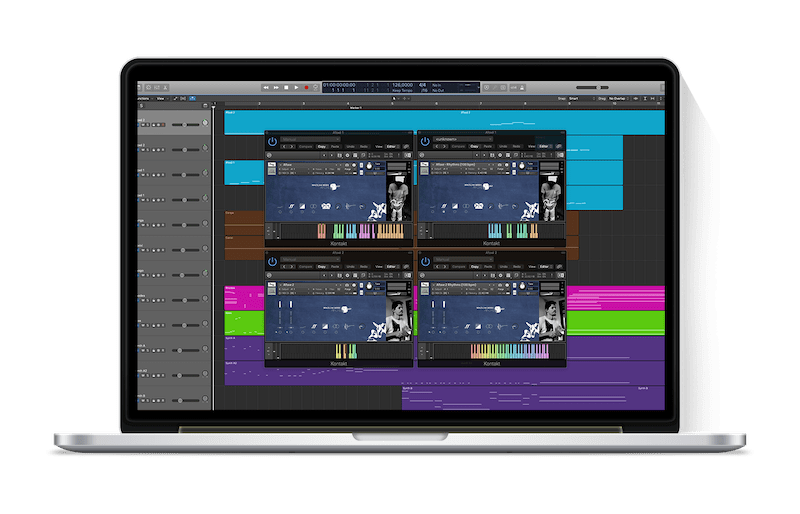Screen dimensions: 800x514
Task: Open the Editors scissors button in control bar
Action: 165,88
